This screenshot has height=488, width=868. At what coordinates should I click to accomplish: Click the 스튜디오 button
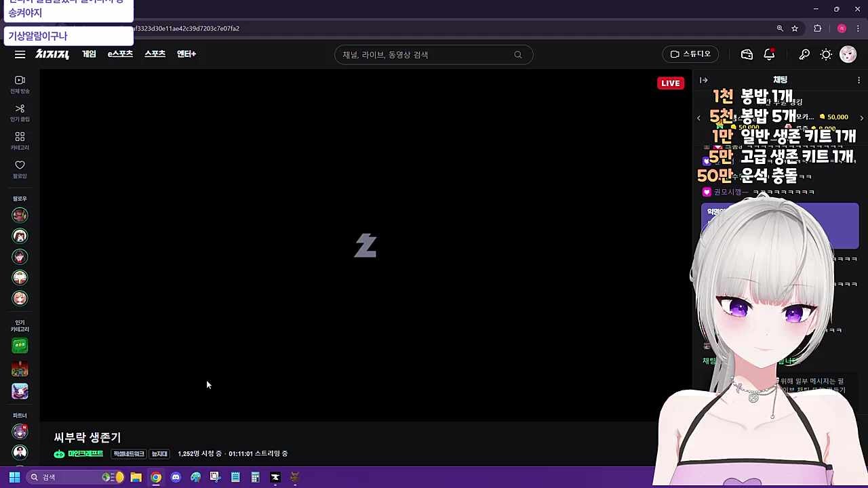pyautogui.click(x=690, y=54)
